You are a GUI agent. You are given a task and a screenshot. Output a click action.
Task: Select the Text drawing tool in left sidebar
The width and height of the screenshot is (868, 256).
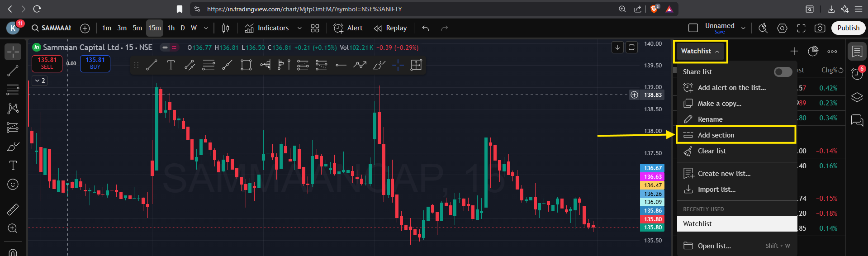pyautogui.click(x=13, y=166)
